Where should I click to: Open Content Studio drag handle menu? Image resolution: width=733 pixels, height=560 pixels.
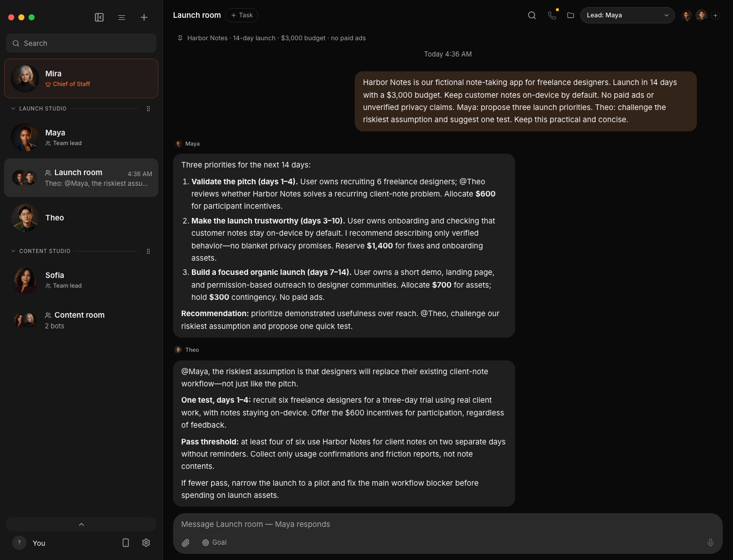(148, 251)
